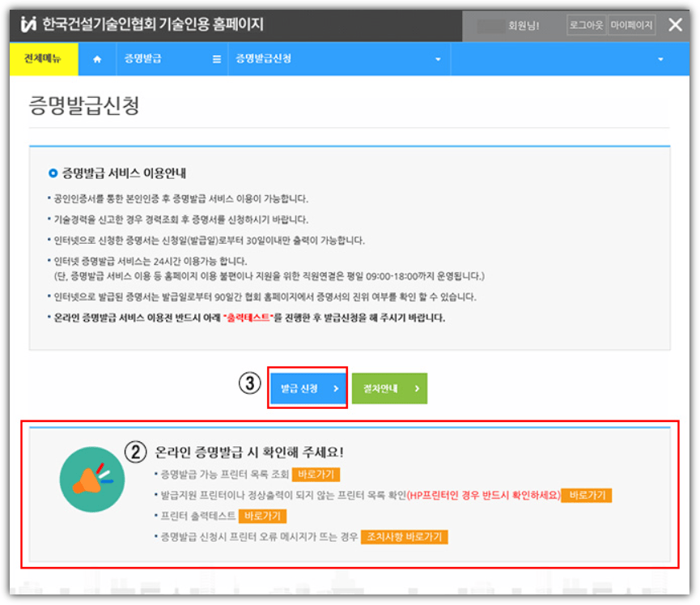
Task: Open the home icon in navigation bar
Action: 97,59
